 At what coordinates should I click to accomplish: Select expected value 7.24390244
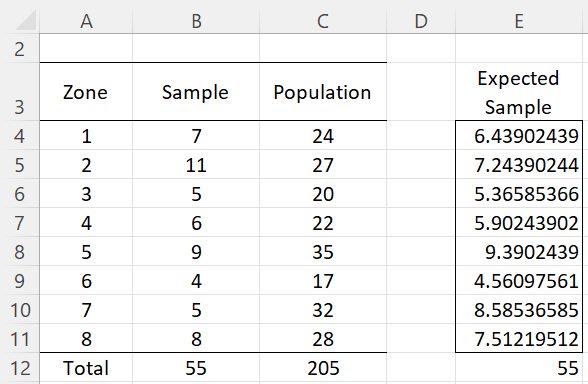(x=519, y=165)
